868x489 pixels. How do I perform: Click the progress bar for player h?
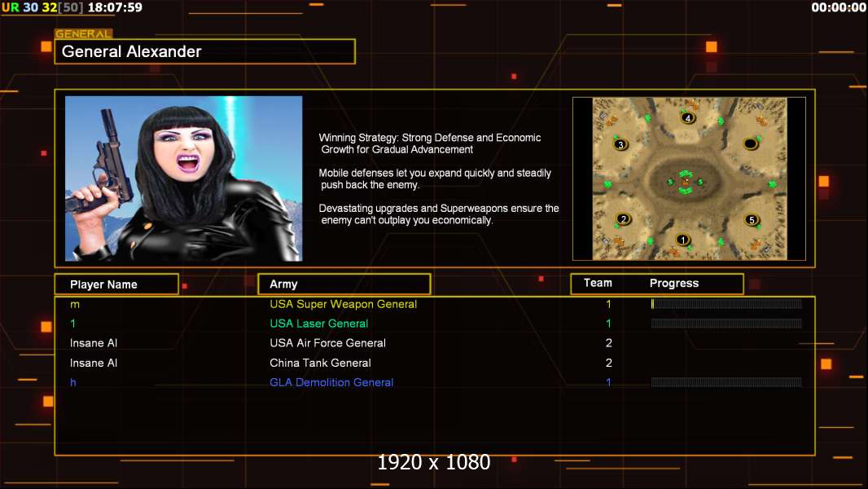pos(726,382)
